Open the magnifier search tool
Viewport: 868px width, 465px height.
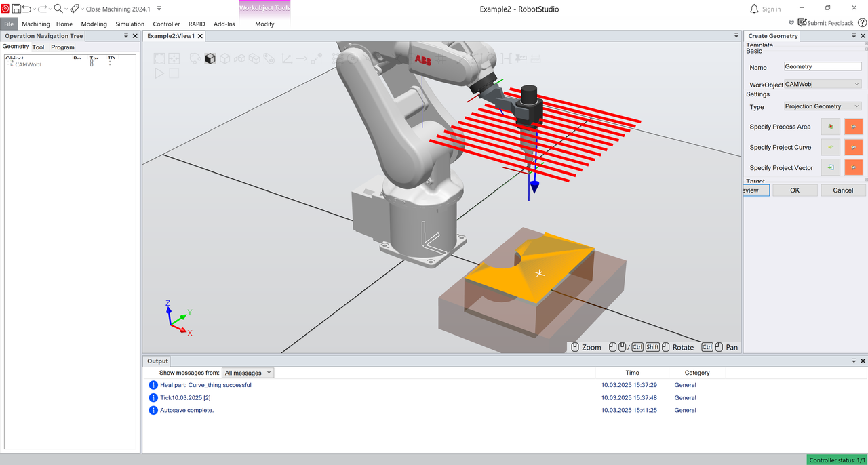[x=58, y=9]
